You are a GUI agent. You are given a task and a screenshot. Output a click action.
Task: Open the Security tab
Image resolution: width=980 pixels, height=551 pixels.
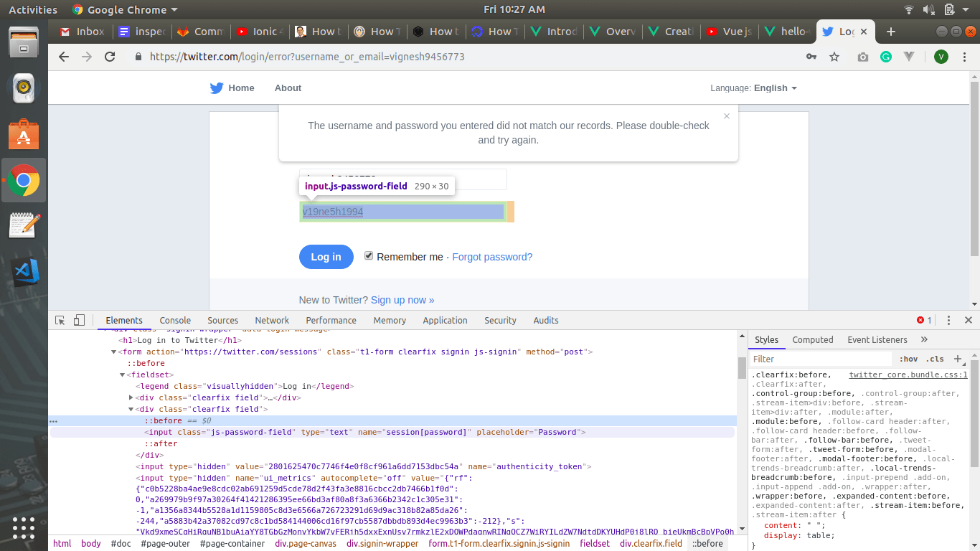point(500,321)
